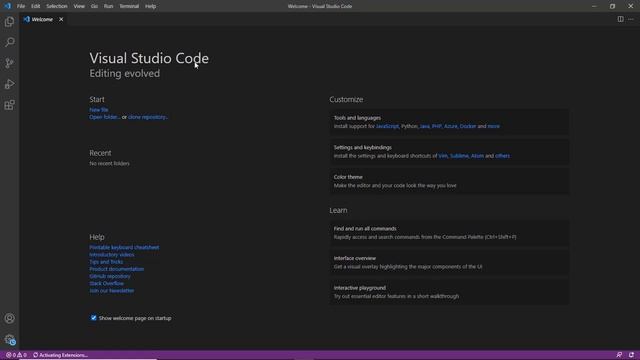Click the split editor icon
The width and height of the screenshot is (640, 360).
620,19
